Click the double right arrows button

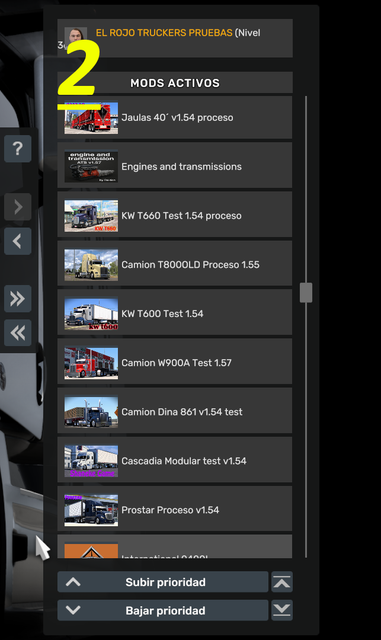18,299
